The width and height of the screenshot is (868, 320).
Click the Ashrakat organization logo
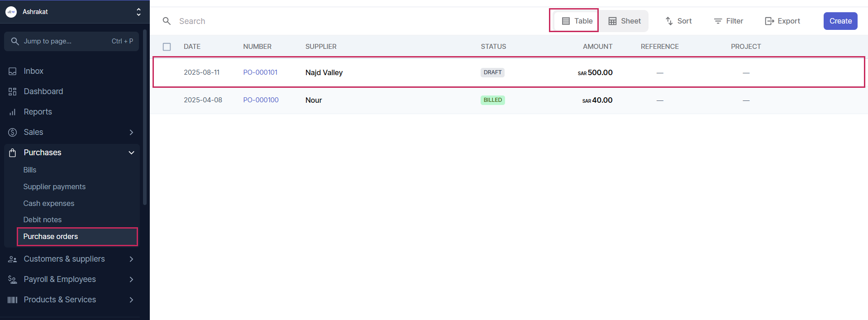point(11,12)
